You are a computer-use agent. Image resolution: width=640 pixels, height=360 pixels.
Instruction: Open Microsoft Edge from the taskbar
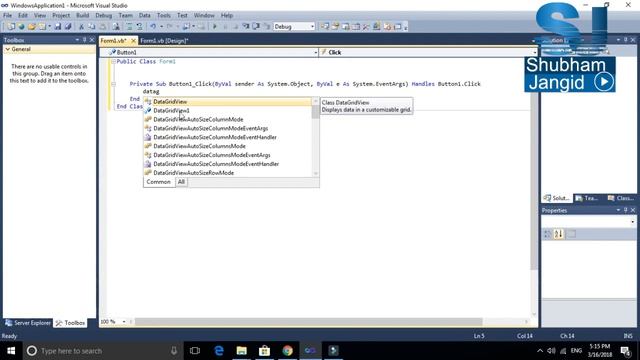[219, 351]
